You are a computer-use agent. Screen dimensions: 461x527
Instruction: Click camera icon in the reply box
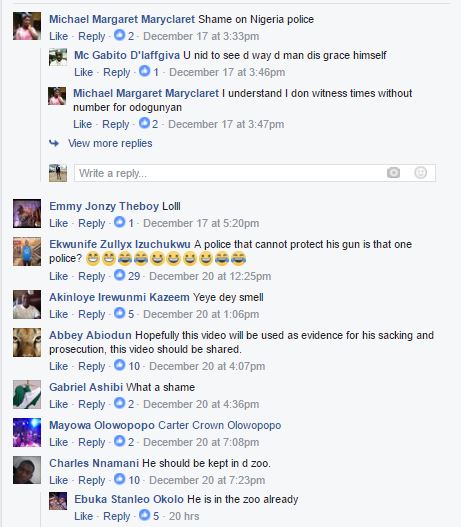click(393, 173)
